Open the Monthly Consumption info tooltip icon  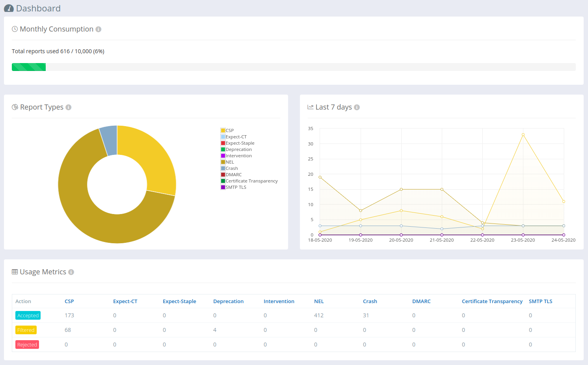(x=99, y=29)
